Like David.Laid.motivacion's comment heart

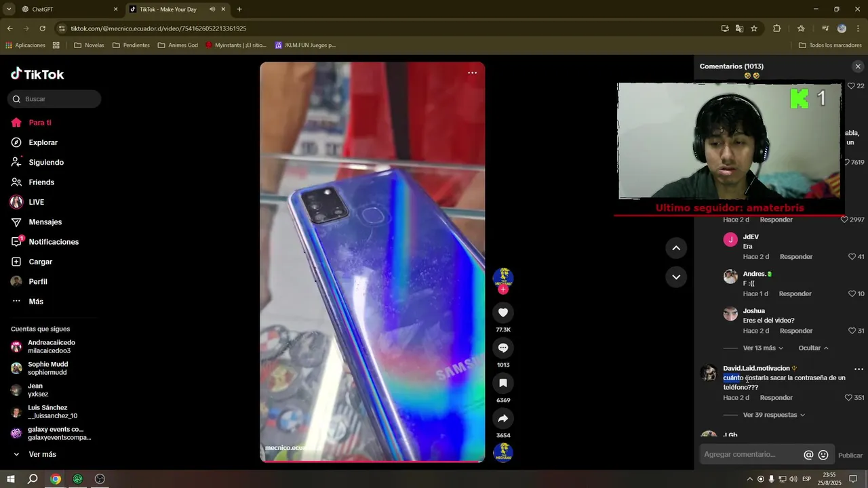[x=849, y=398]
